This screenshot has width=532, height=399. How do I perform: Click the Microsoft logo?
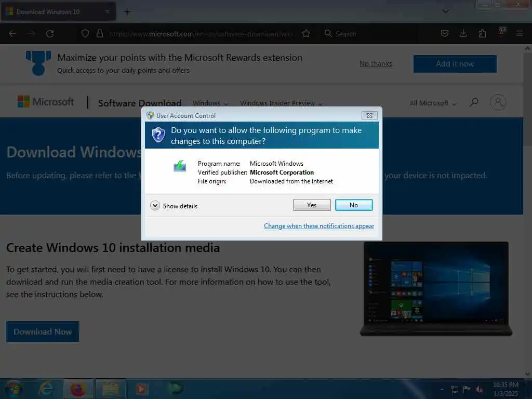(x=46, y=102)
